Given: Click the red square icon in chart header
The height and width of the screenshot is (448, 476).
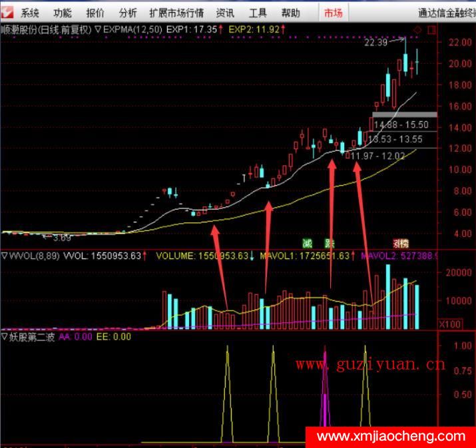Looking at the screenshot, I should 431,29.
